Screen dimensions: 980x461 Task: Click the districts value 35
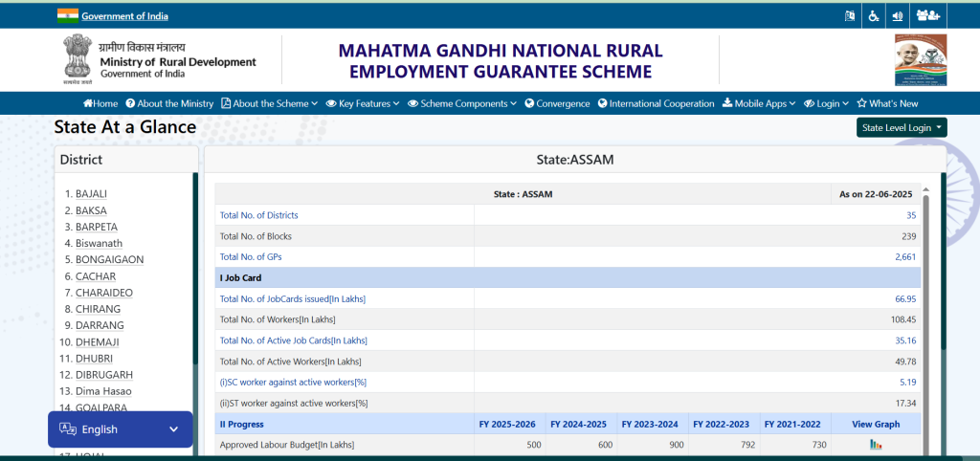(911, 215)
